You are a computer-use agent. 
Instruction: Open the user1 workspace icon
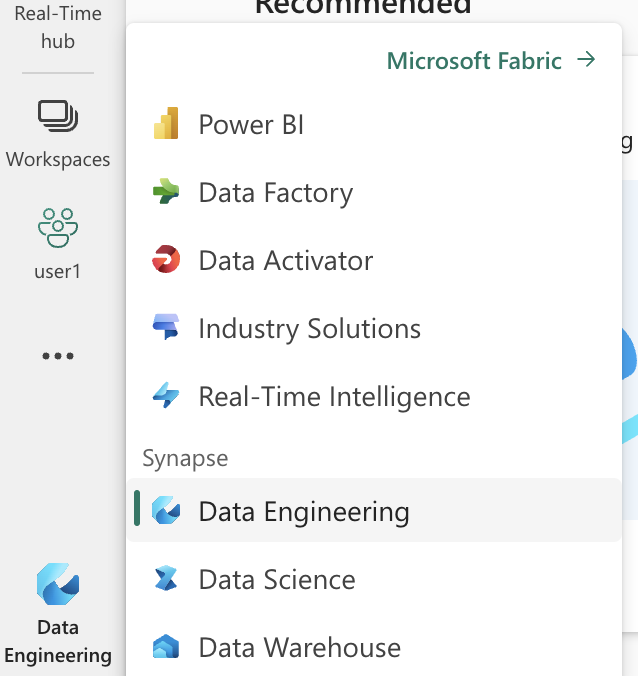tap(58, 228)
